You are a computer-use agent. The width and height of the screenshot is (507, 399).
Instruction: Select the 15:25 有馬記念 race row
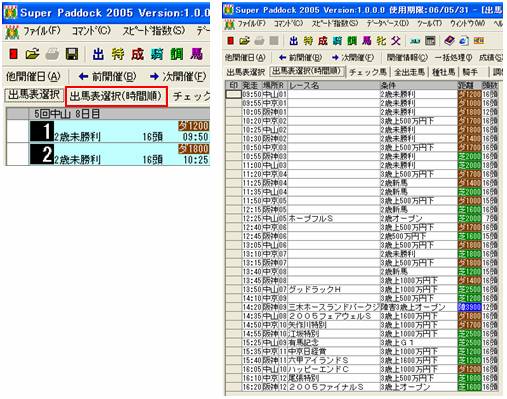[x=362, y=343]
